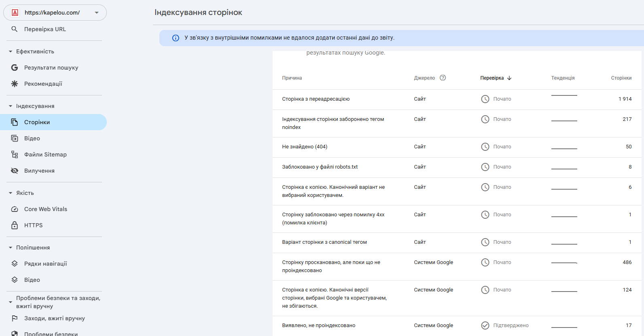The height and width of the screenshot is (336, 644).
Task: Select Сторінки in the sidebar menu
Action: tap(37, 122)
